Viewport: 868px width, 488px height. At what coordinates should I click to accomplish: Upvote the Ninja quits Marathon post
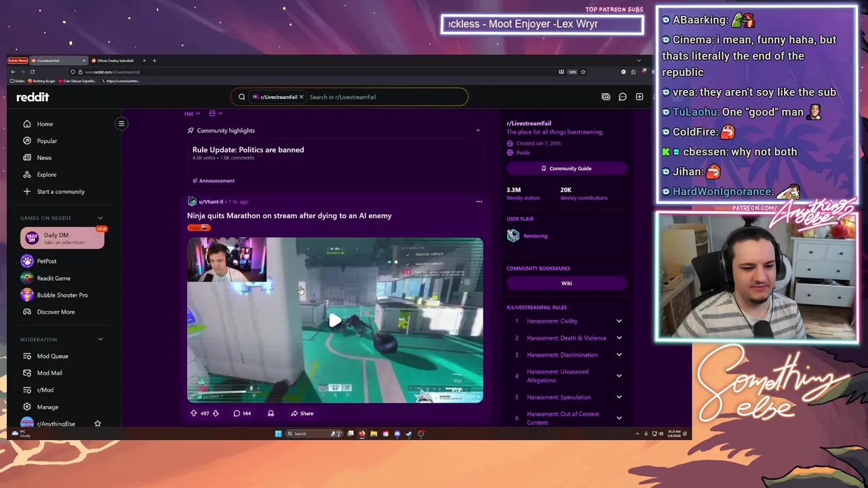point(193,413)
